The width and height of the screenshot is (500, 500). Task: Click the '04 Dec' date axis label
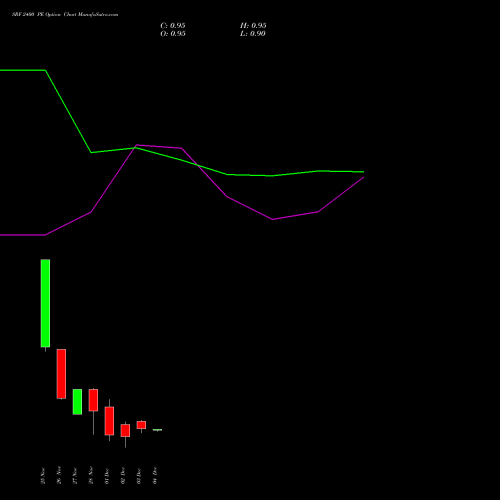[155, 476]
